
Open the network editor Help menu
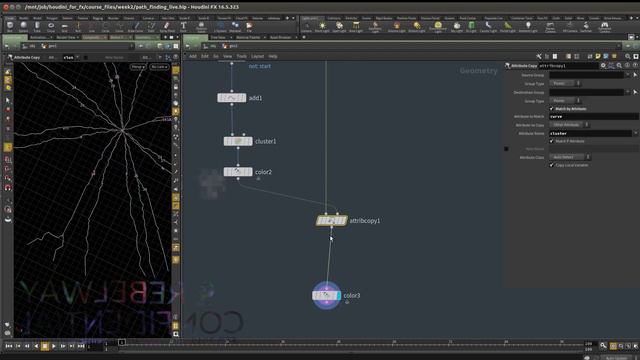click(x=273, y=56)
